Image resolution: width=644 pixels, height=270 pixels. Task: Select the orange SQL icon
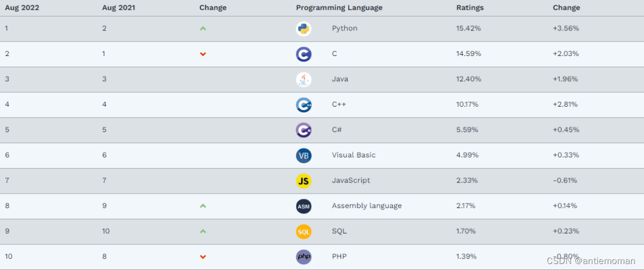pos(304,231)
